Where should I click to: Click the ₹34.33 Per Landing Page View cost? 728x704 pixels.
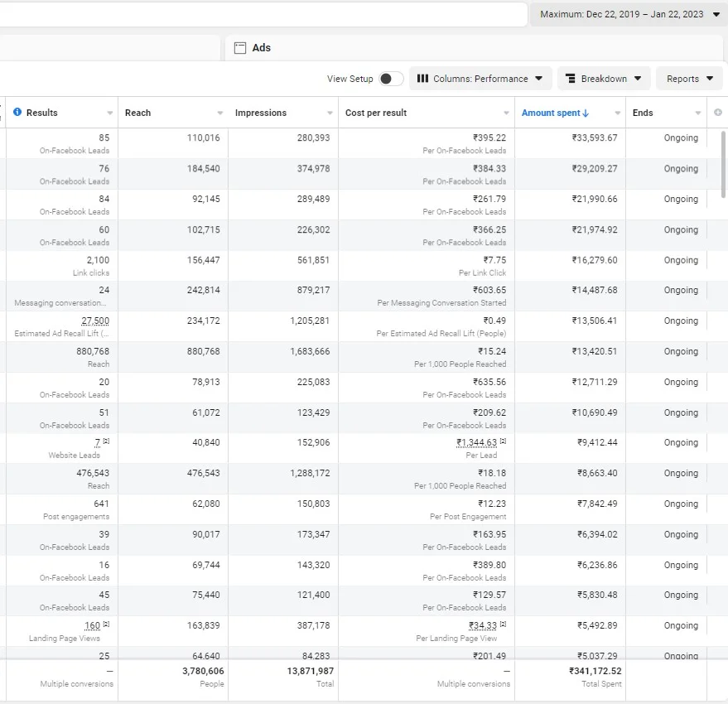pyautogui.click(x=482, y=625)
